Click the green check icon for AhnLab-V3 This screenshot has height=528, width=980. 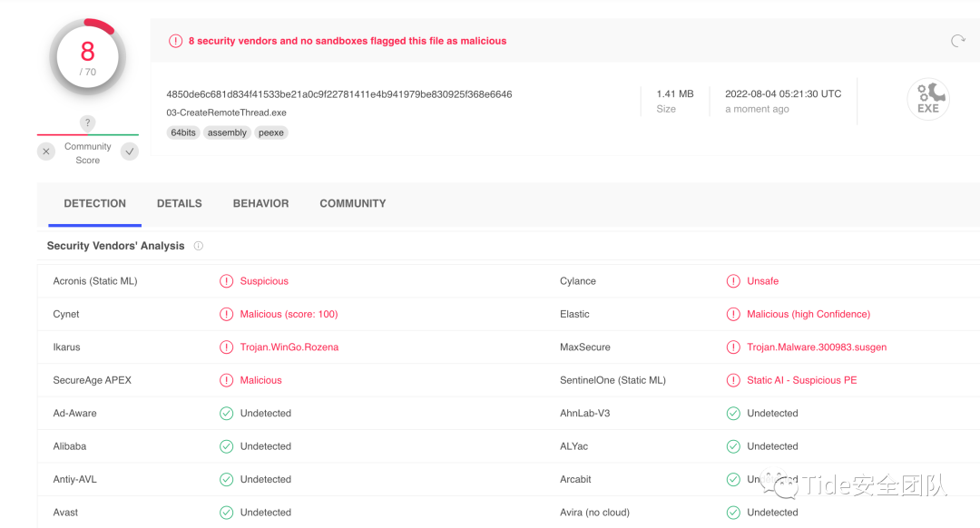[733, 414]
